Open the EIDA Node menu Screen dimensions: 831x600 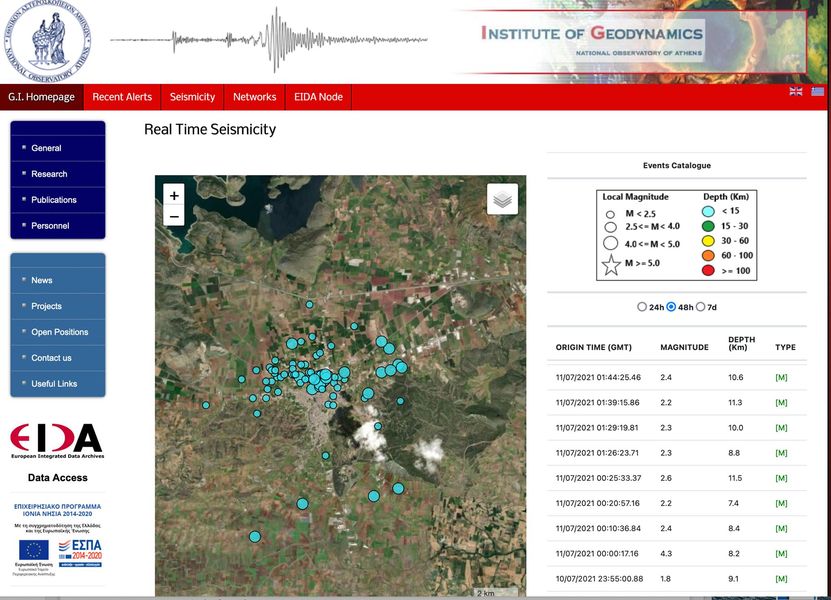click(x=318, y=97)
